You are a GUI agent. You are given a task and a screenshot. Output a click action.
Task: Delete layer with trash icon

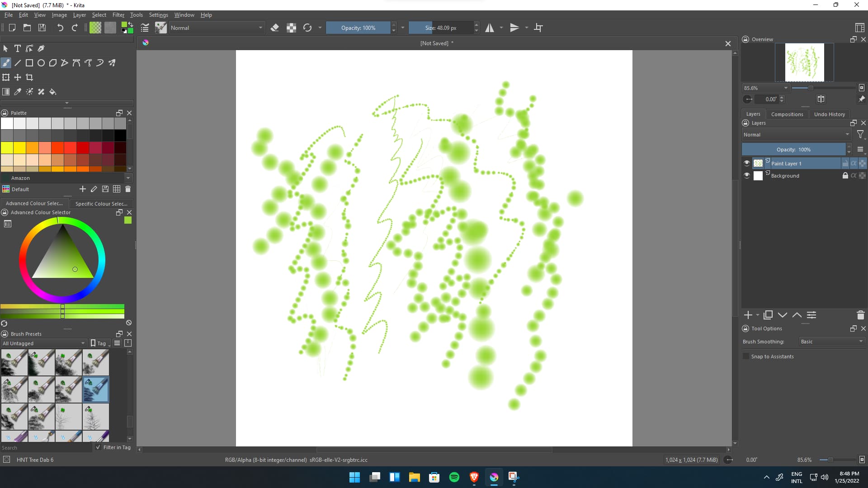pyautogui.click(x=860, y=315)
